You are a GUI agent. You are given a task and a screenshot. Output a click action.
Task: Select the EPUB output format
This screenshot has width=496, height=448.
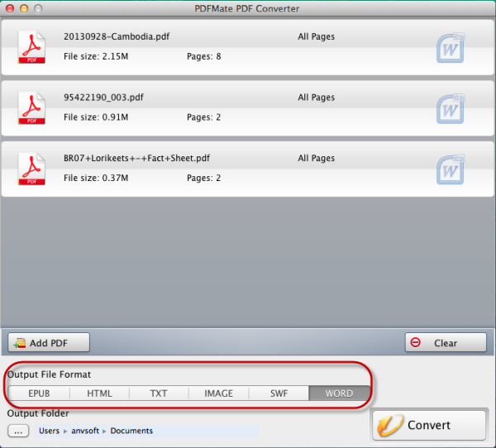(x=39, y=393)
